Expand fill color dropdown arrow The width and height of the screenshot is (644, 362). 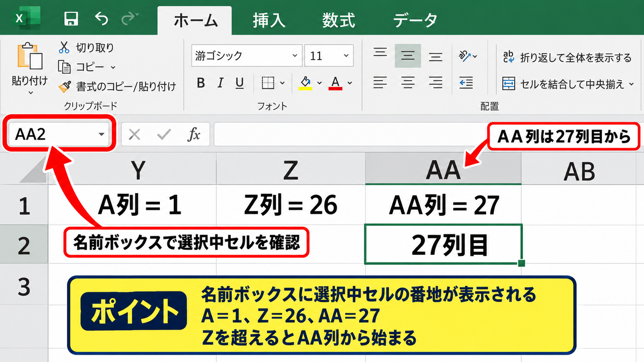[x=319, y=83]
